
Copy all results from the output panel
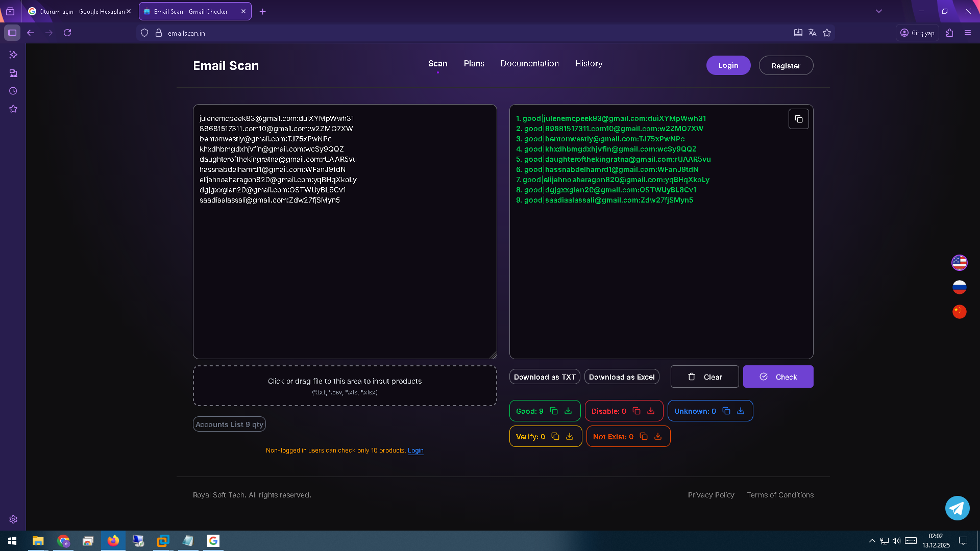(799, 119)
